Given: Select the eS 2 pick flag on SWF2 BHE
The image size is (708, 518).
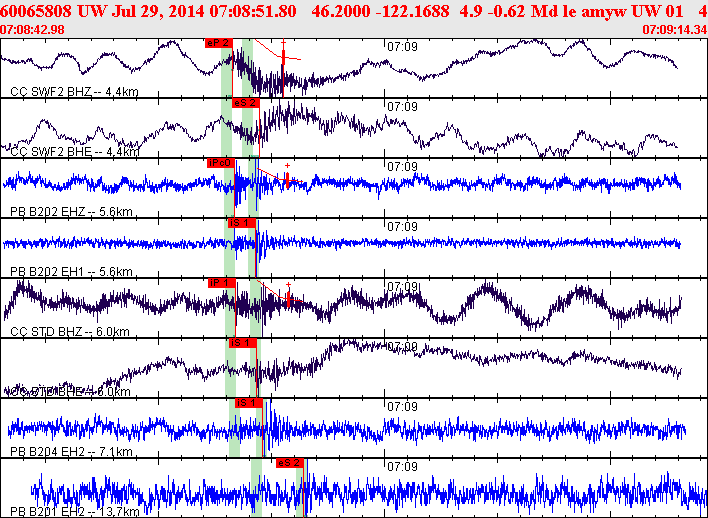Looking at the screenshot, I should pyautogui.click(x=246, y=103).
